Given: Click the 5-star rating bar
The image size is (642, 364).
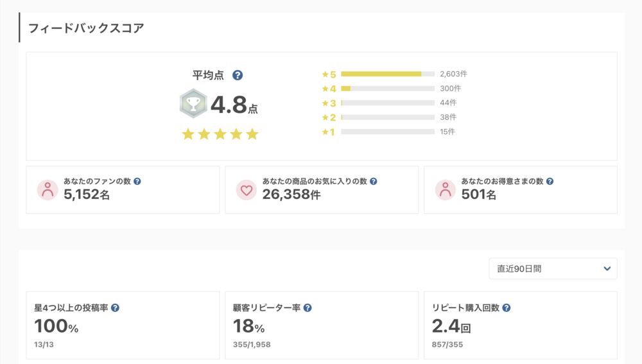Looking at the screenshot, I should tap(388, 74).
